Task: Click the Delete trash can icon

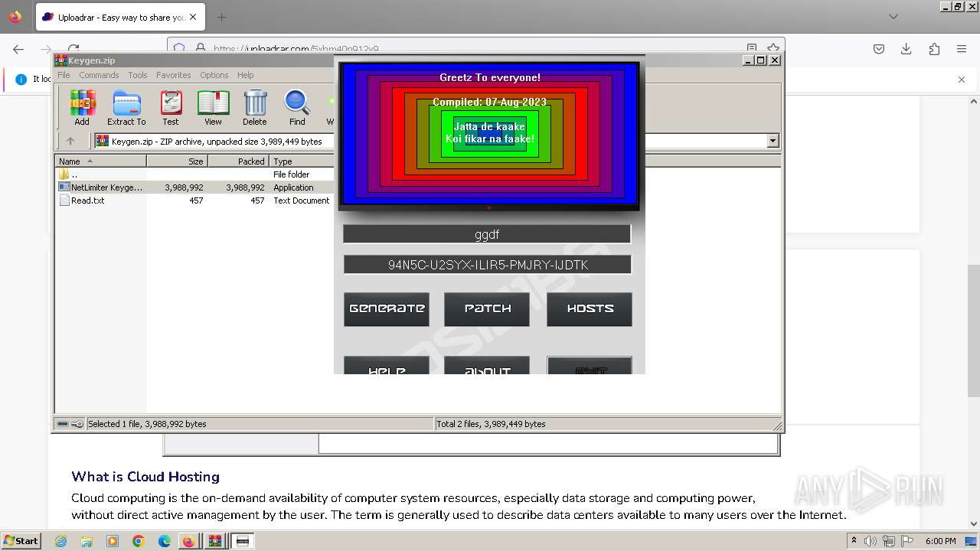Action: [x=255, y=107]
